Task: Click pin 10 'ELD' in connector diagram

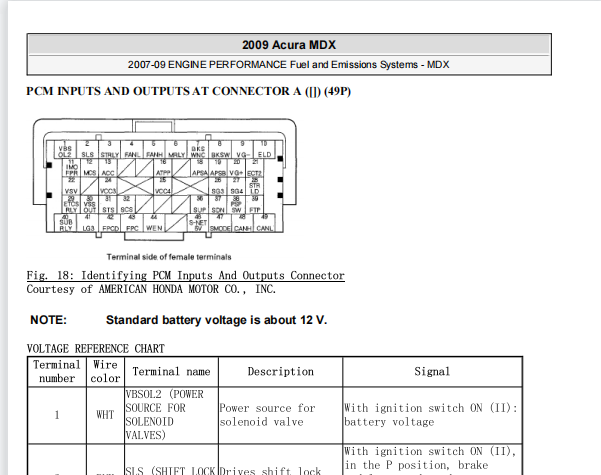Action: point(264,149)
